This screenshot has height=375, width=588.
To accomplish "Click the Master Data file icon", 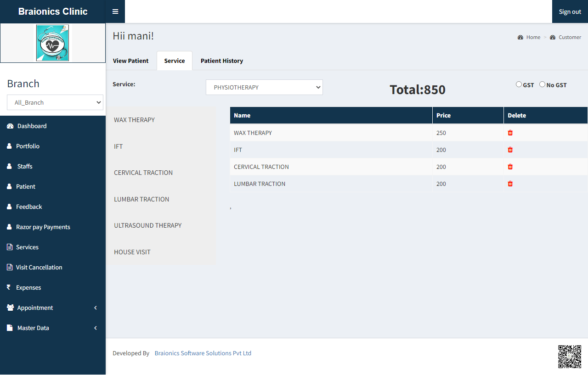I will 10,328.
